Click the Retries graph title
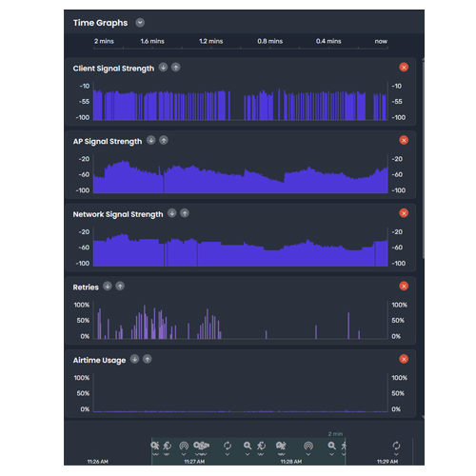This screenshot has height=476, width=476. click(x=86, y=288)
